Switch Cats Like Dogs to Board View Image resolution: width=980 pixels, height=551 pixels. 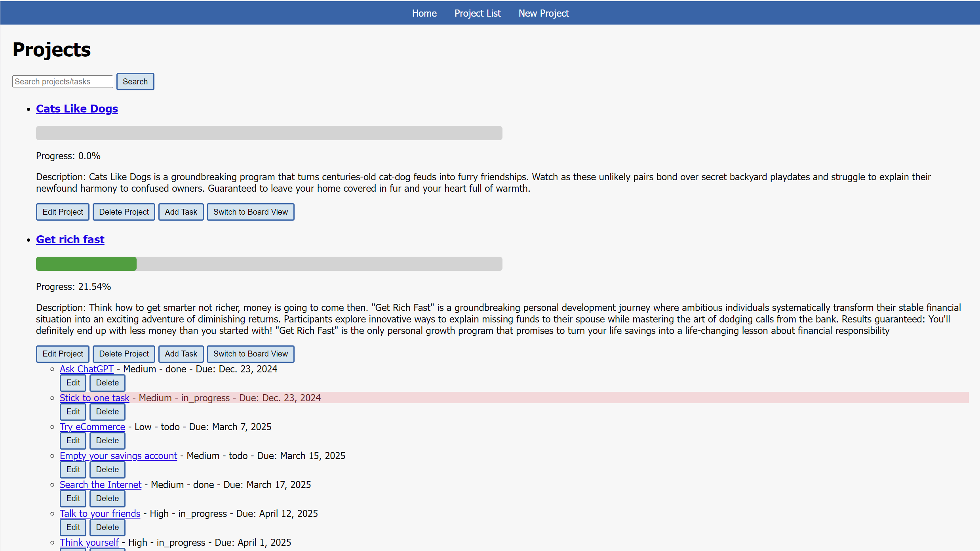[x=250, y=212]
